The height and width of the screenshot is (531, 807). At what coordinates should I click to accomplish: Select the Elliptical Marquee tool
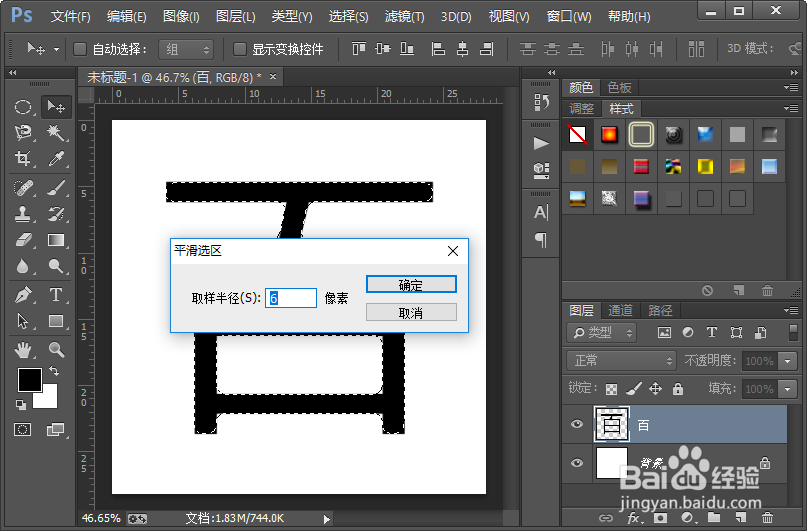click(x=23, y=107)
